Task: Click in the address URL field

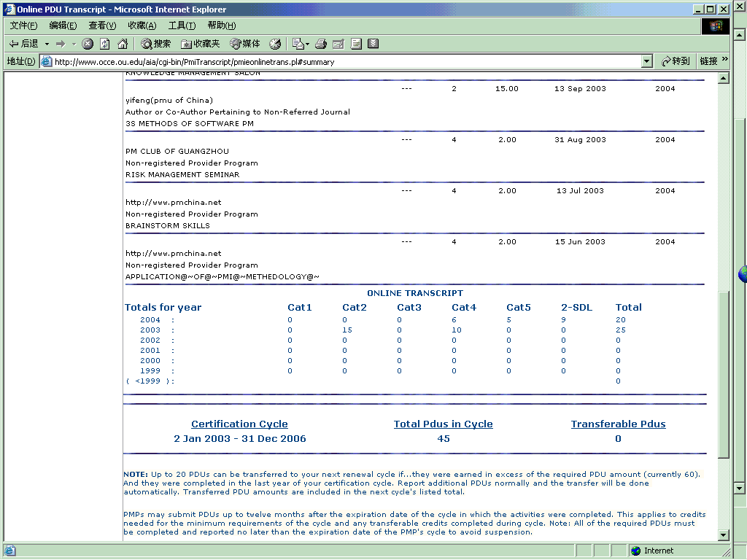Action: [x=347, y=61]
